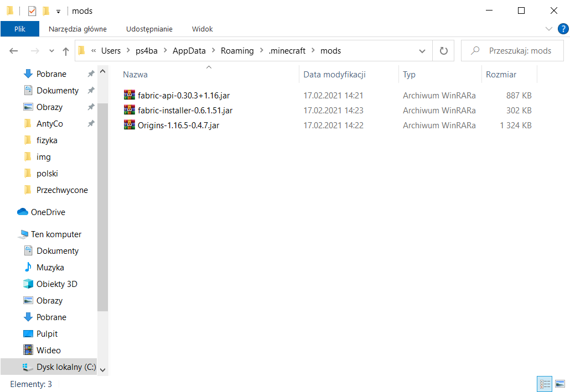Switch to details view icon
Image resolution: width=570 pixels, height=392 pixels.
pyautogui.click(x=545, y=384)
